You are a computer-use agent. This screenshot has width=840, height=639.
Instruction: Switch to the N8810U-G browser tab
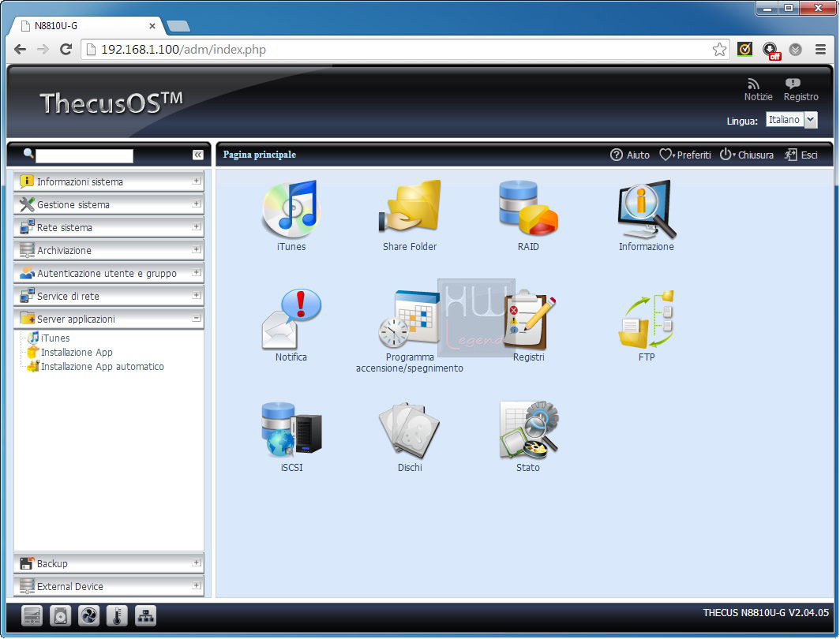[86, 26]
